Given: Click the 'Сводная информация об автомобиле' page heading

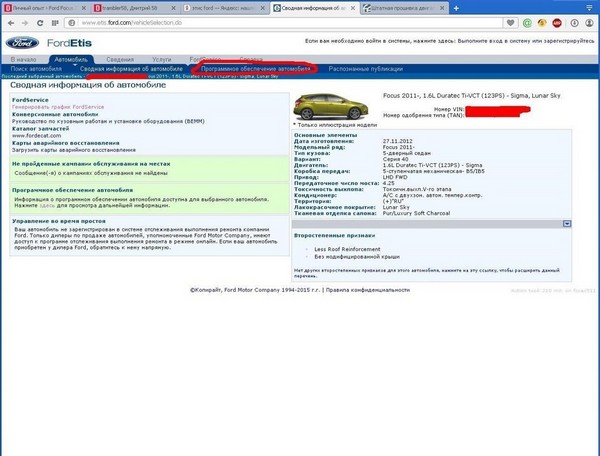Looking at the screenshot, I should point(88,85).
